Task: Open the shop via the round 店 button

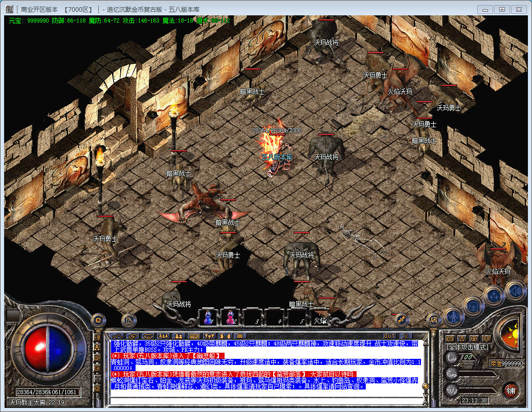Action: [433, 319]
